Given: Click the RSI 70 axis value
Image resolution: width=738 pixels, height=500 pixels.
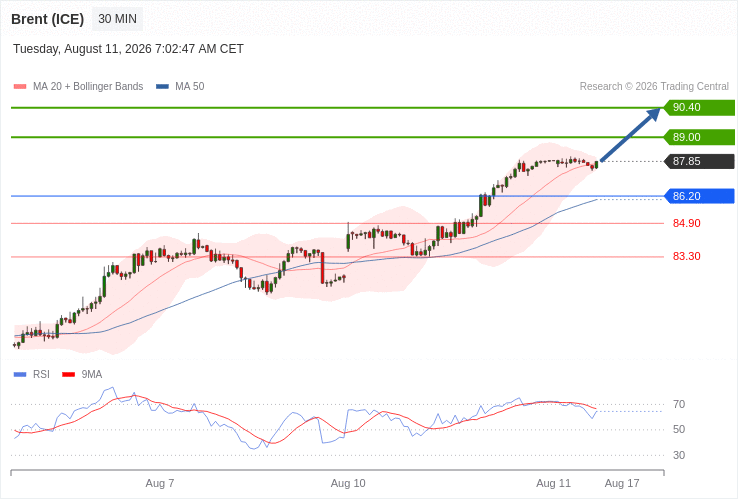Looking at the screenshot, I should tap(679, 404).
